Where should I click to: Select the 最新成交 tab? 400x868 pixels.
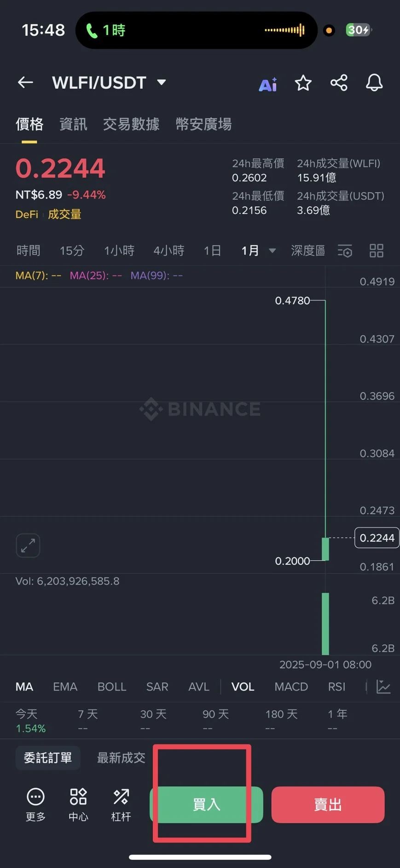coord(121,758)
